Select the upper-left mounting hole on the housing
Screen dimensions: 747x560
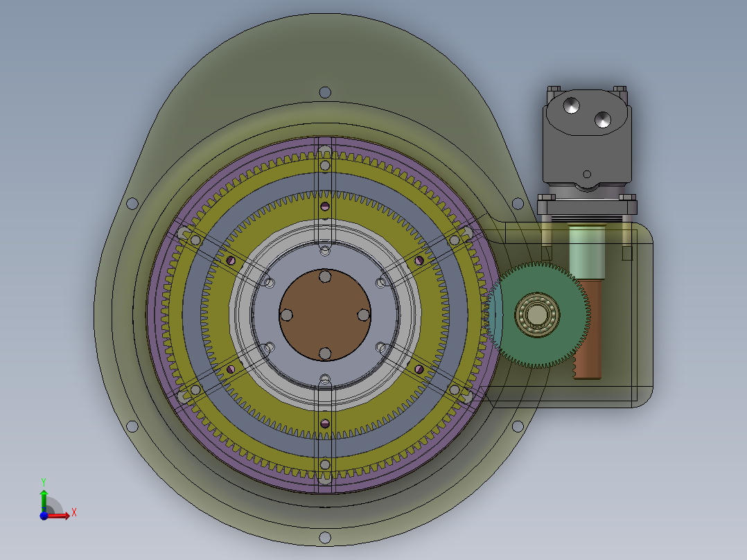pyautogui.click(x=132, y=204)
